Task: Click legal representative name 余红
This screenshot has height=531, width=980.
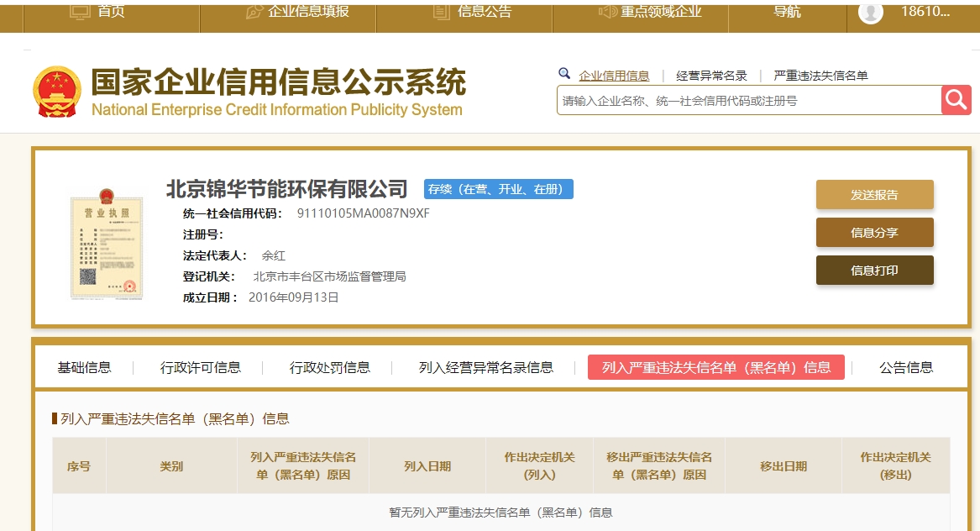Action: tap(273, 255)
